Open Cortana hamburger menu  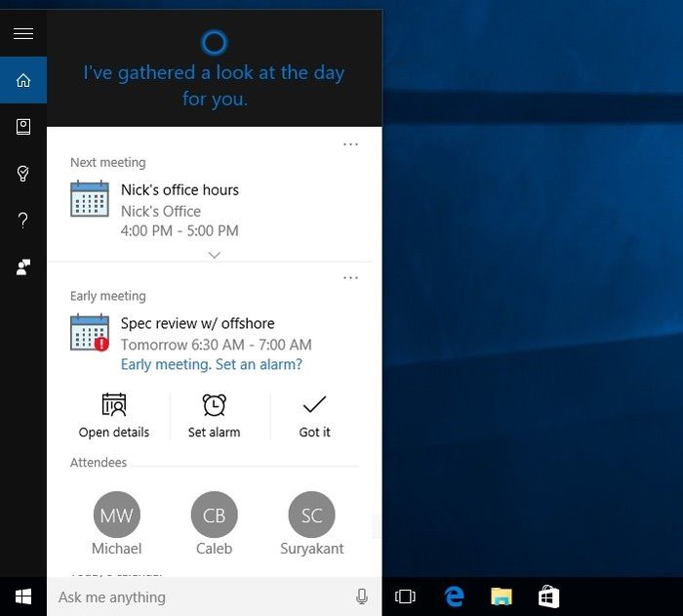(x=23, y=33)
